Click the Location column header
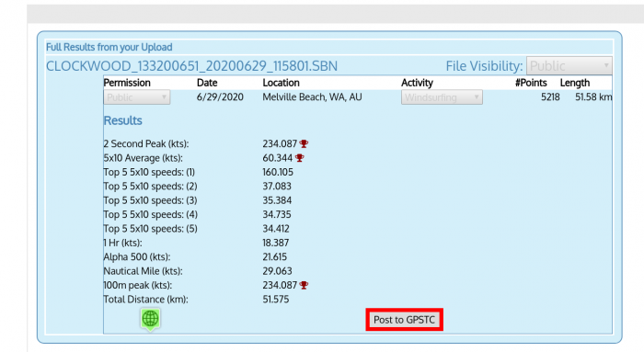 click(281, 83)
